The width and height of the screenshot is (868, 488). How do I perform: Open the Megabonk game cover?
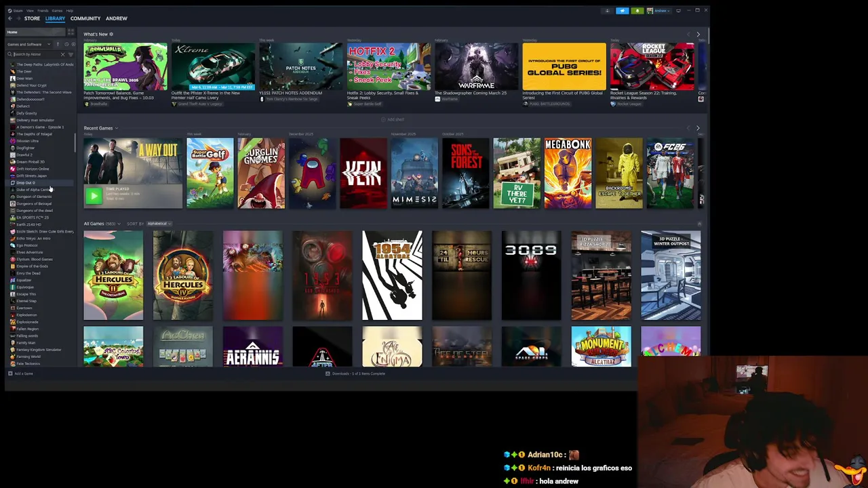(568, 174)
